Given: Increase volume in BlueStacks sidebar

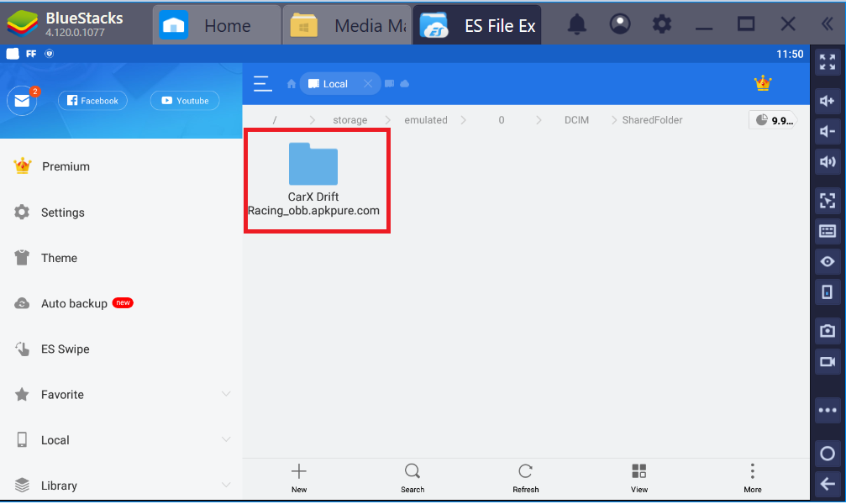Looking at the screenshot, I should (x=828, y=101).
